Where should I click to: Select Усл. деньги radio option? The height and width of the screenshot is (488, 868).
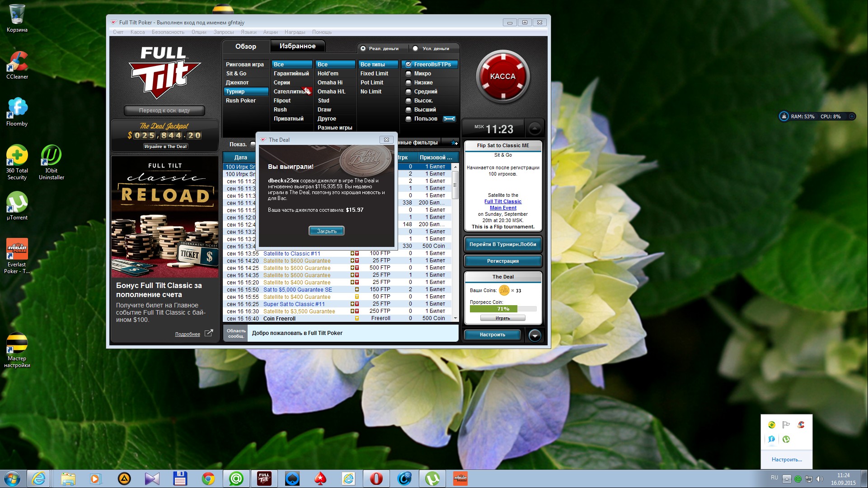click(x=415, y=48)
